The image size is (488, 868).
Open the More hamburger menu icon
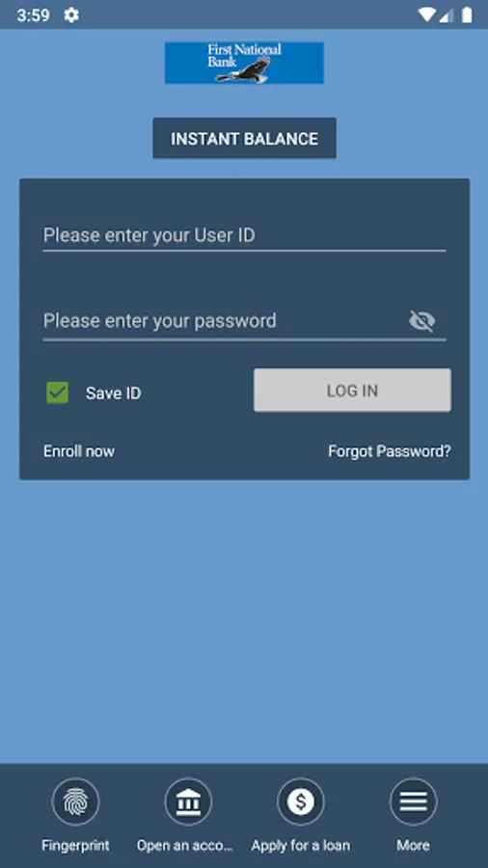pos(414,801)
